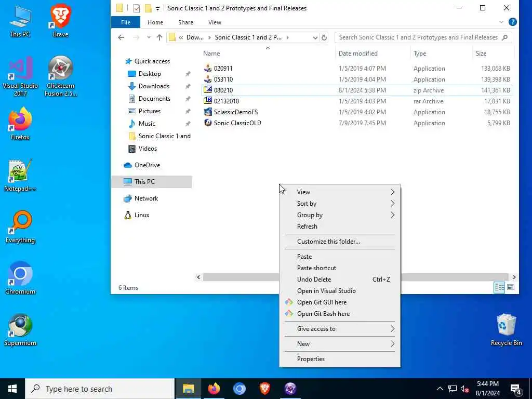Select Linux in the navigation pane

[141, 215]
